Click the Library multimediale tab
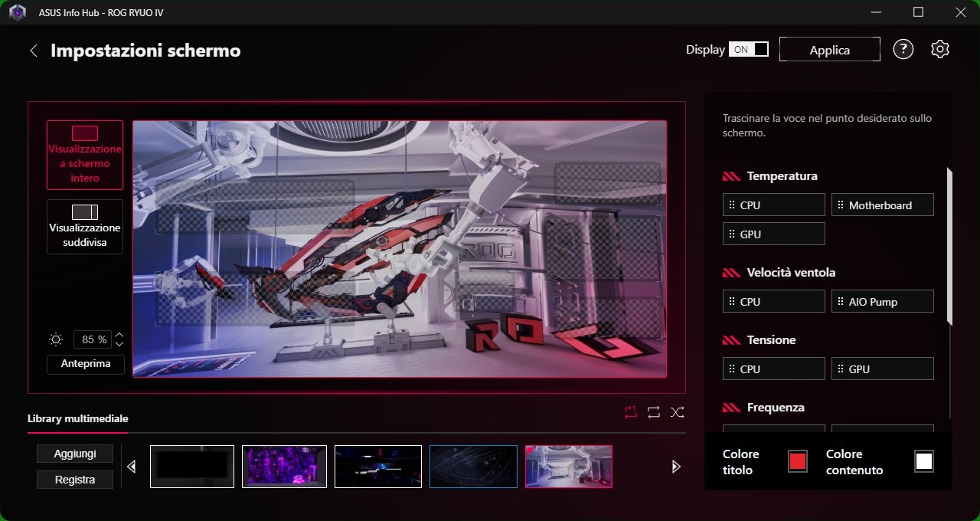This screenshot has width=980, height=521. [x=78, y=419]
